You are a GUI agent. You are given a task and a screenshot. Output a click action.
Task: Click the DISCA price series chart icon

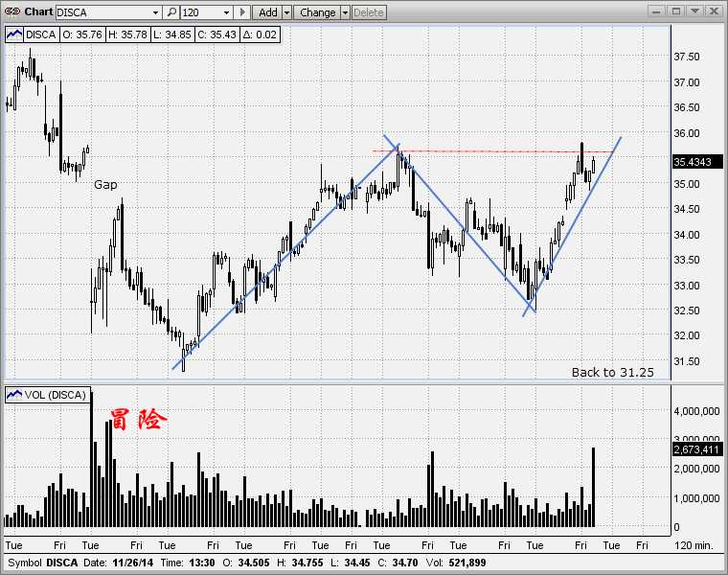point(14,34)
